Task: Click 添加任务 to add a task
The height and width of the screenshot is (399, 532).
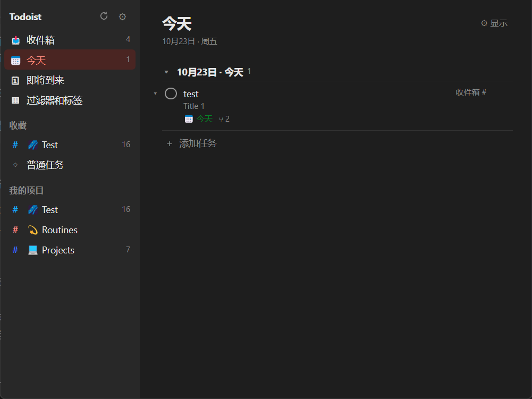Action: [198, 143]
